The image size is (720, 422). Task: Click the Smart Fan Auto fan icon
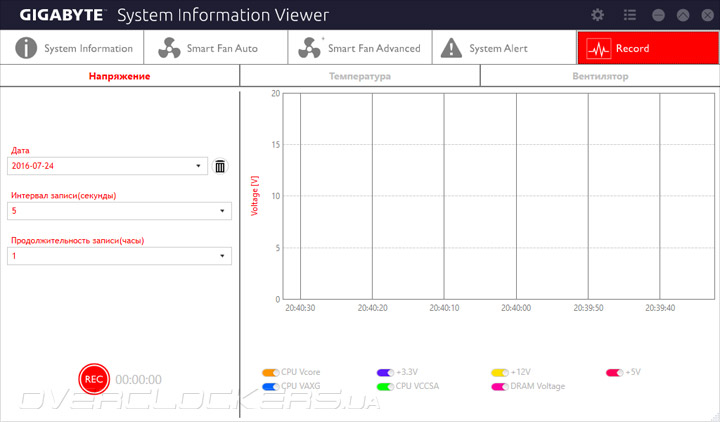point(169,48)
